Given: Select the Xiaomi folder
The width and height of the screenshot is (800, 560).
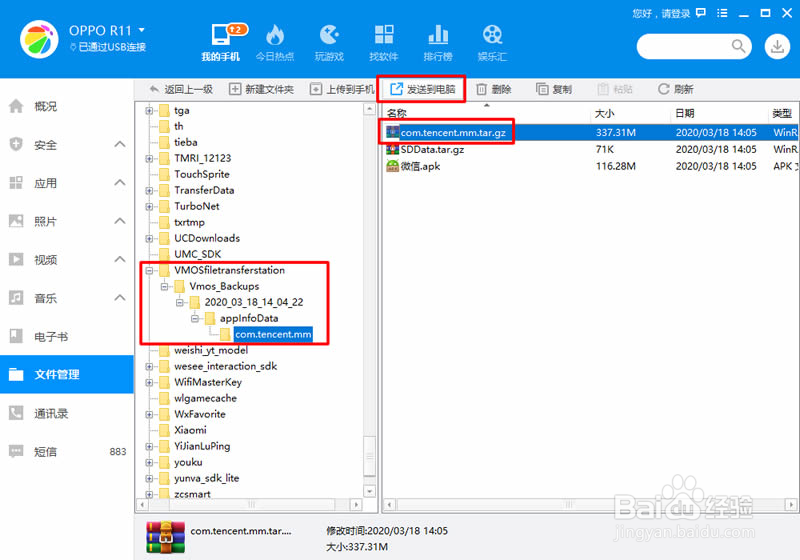Looking at the screenshot, I should coord(190,430).
